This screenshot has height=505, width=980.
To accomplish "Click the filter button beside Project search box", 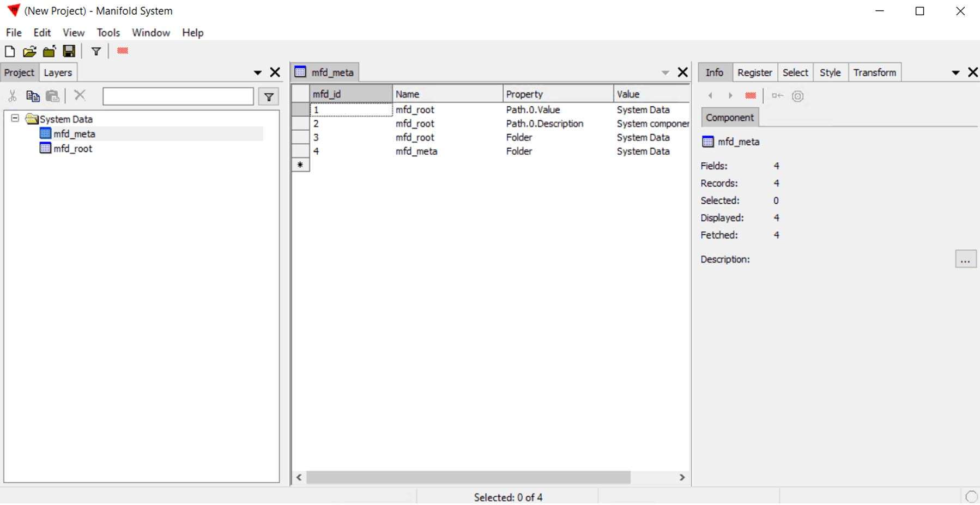I will 269,97.
